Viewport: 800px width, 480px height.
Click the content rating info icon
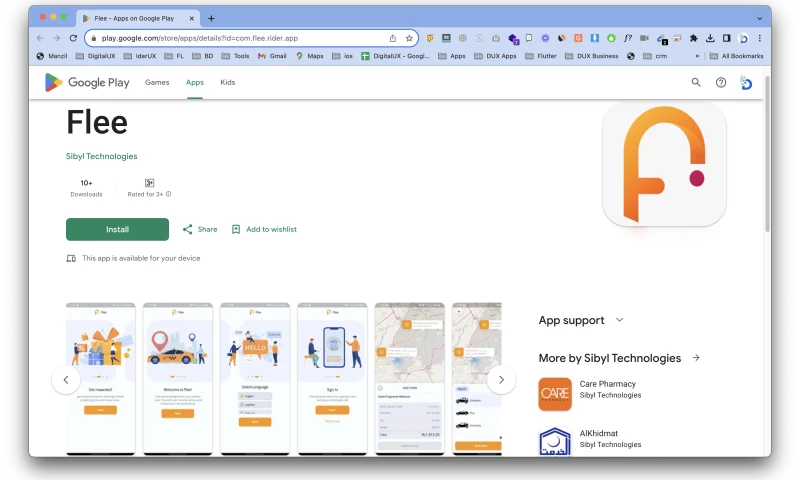[x=169, y=194]
